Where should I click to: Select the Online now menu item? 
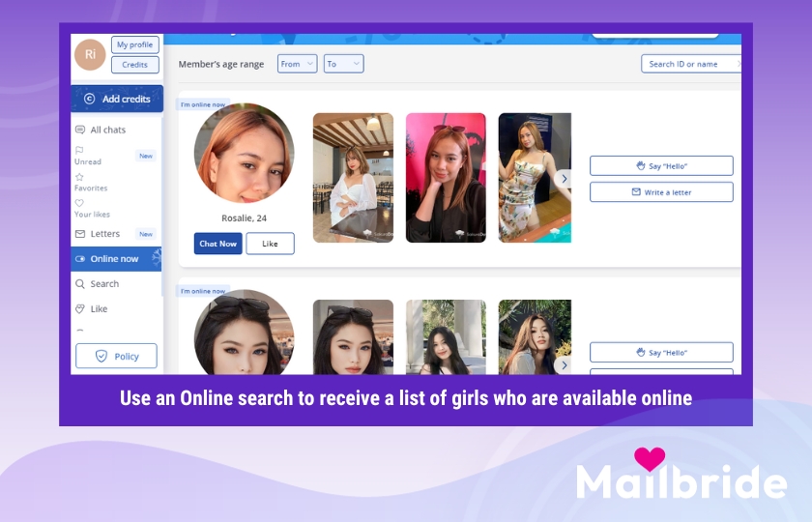[x=116, y=259]
